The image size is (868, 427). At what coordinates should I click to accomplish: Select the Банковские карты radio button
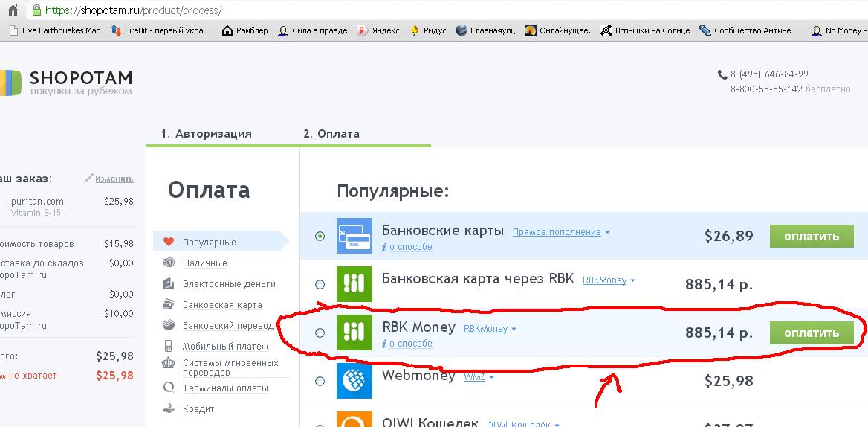pyautogui.click(x=320, y=237)
